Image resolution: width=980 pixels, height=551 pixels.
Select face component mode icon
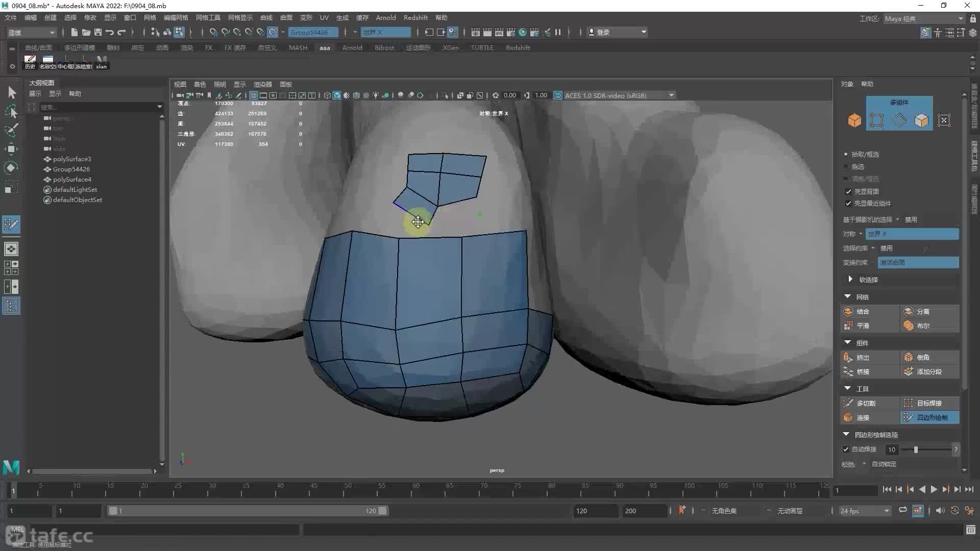(x=921, y=120)
